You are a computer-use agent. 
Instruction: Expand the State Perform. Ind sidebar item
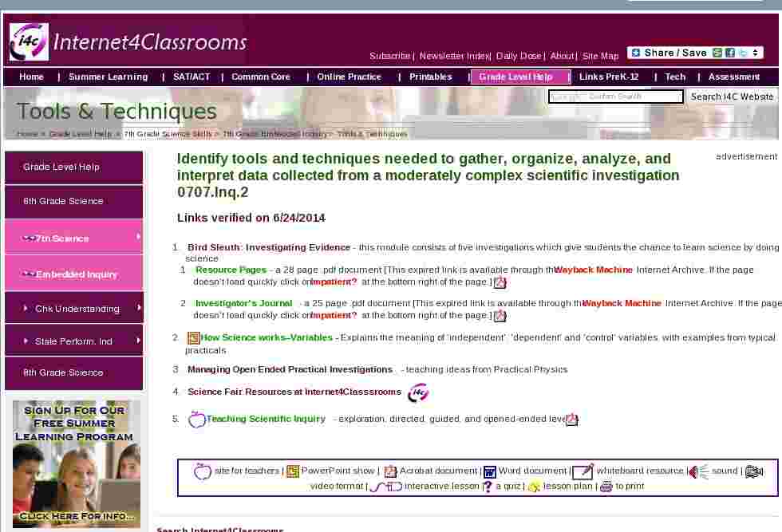[x=73, y=341]
